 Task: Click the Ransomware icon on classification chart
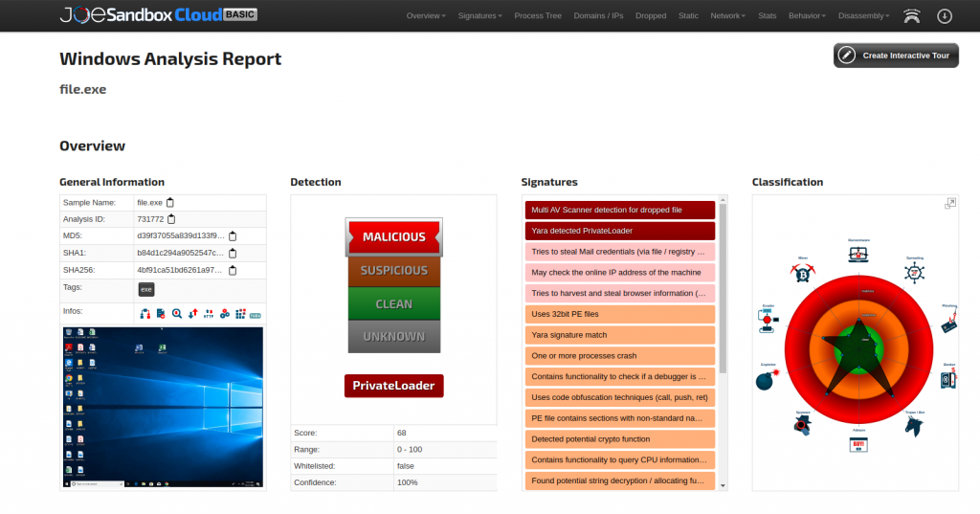[x=858, y=254]
